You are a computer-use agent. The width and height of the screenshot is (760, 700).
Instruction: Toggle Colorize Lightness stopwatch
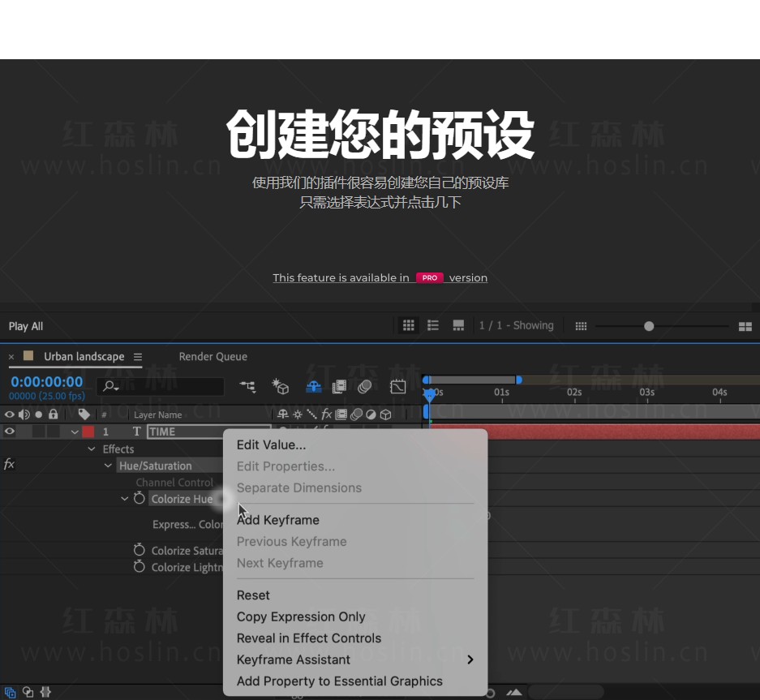tap(140, 566)
